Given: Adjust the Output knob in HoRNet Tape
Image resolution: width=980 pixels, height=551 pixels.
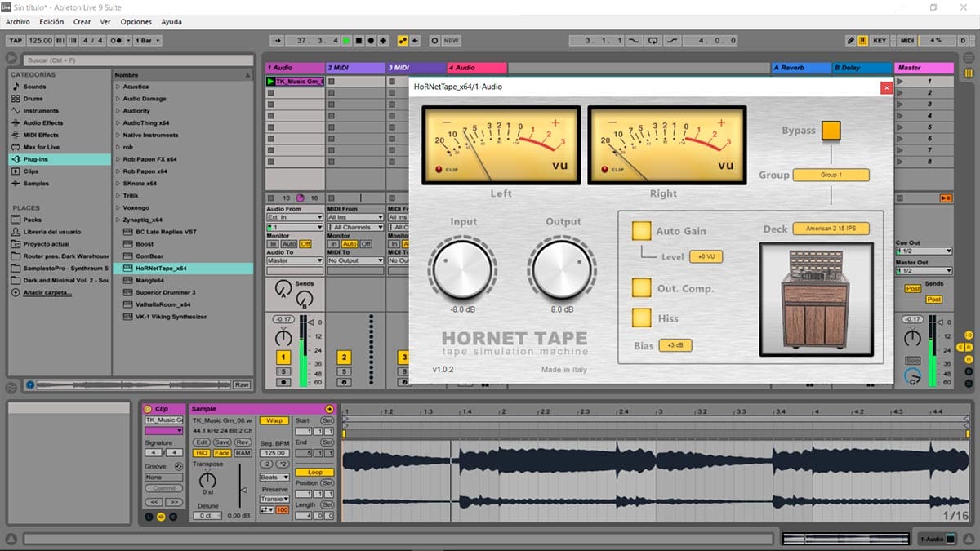Looking at the screenshot, I should (x=562, y=269).
